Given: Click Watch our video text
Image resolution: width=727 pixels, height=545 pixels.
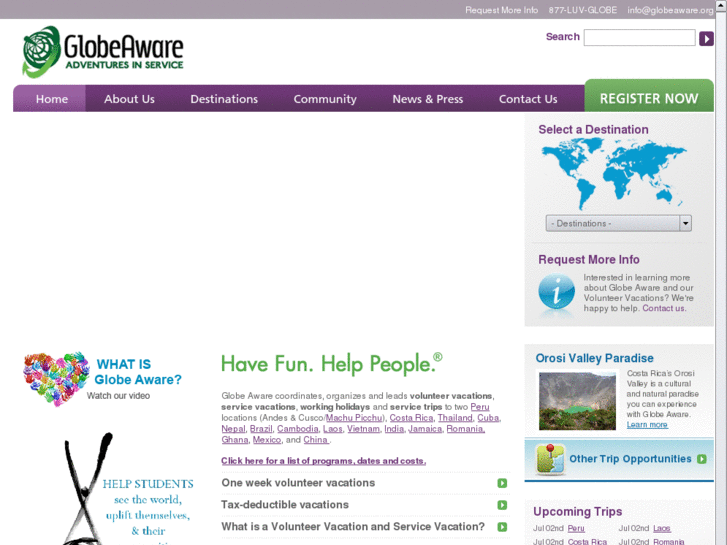Looking at the screenshot, I should coord(118,396).
